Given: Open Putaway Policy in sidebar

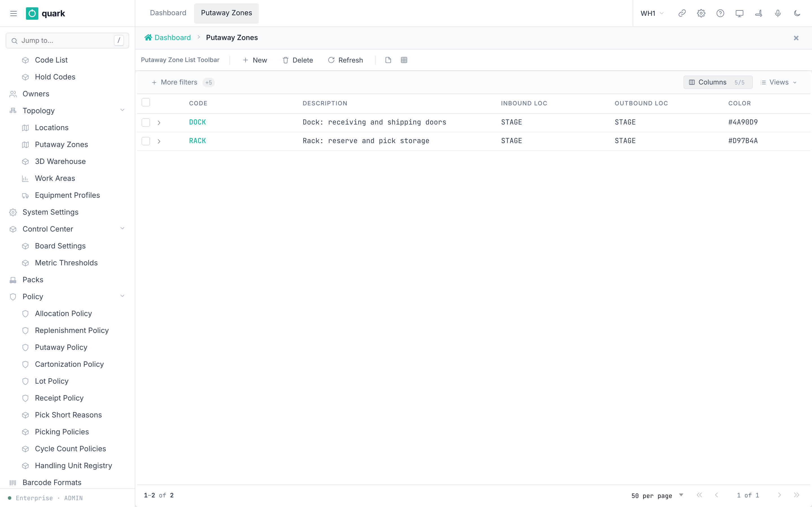Looking at the screenshot, I should click(61, 347).
